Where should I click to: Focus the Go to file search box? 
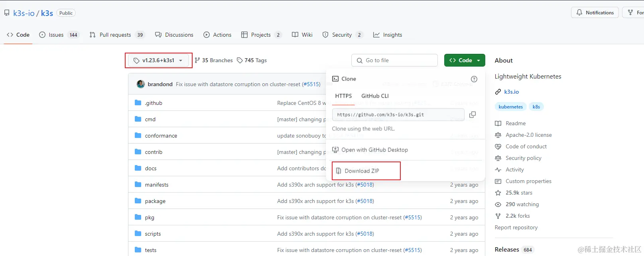click(394, 60)
